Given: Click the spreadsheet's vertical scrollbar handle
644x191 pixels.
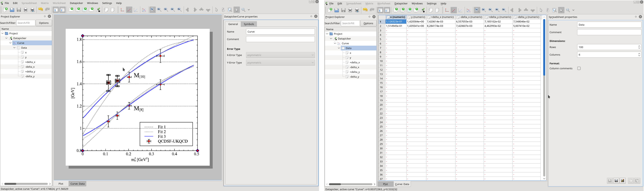Looking at the screenshot, I should (x=544, y=48).
